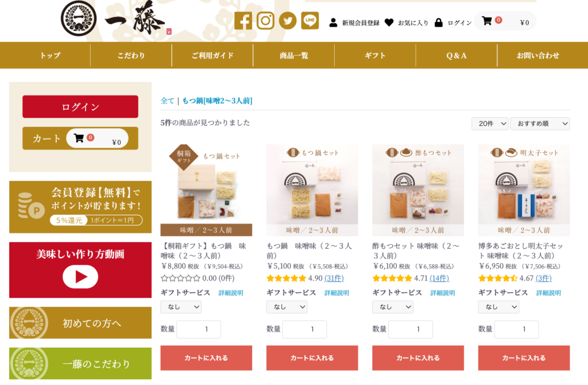Open gift service dropdown for 明太子セット

coord(498,307)
